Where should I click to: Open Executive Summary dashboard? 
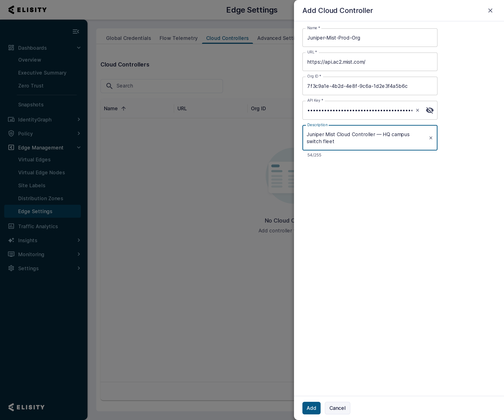click(x=42, y=73)
